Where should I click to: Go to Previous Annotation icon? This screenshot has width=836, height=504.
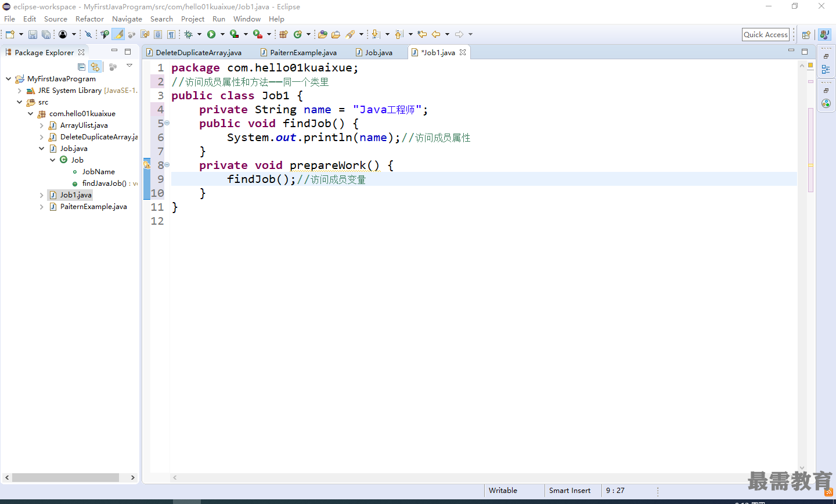399,34
